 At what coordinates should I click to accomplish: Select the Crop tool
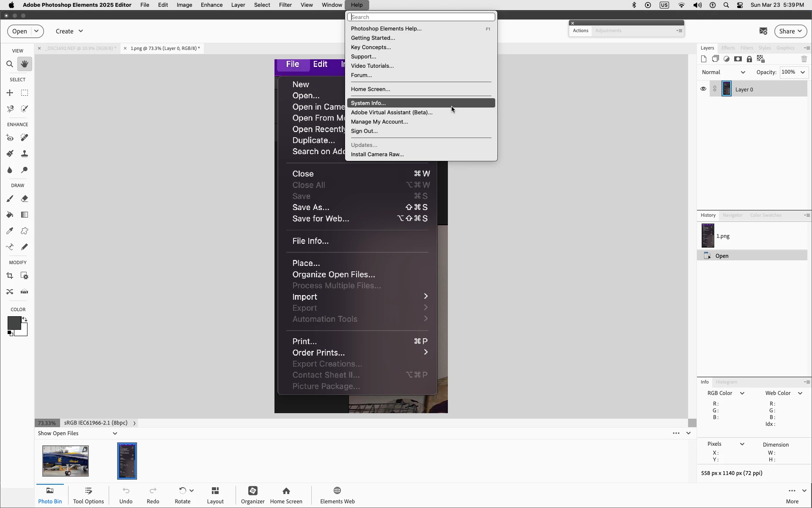pos(10,276)
